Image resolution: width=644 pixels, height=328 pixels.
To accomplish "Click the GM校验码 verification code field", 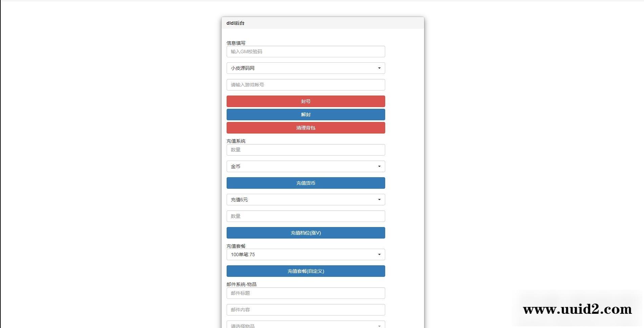I will pyautogui.click(x=305, y=51).
